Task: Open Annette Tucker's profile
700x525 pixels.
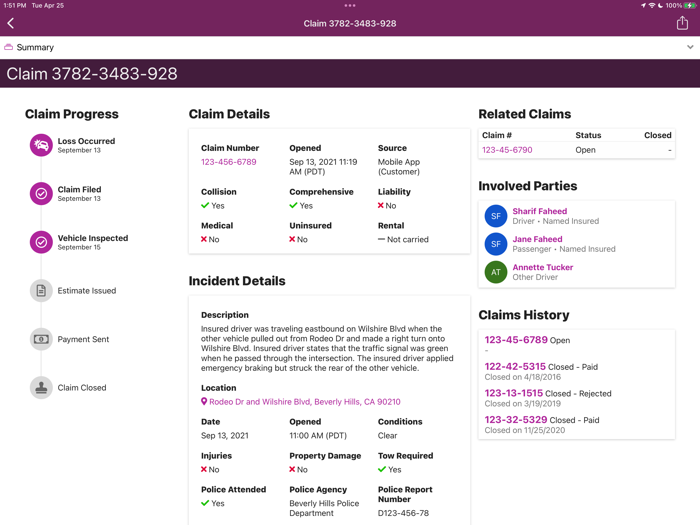Action: (543, 267)
